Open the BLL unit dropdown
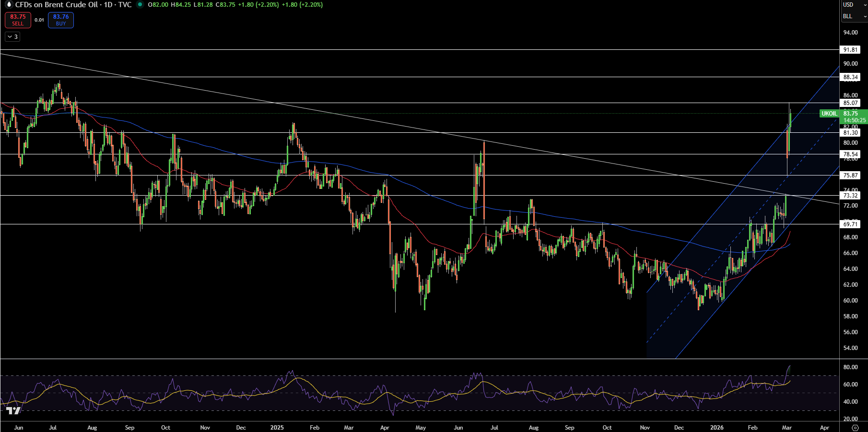Viewport: 868px width, 432px height. tap(855, 16)
